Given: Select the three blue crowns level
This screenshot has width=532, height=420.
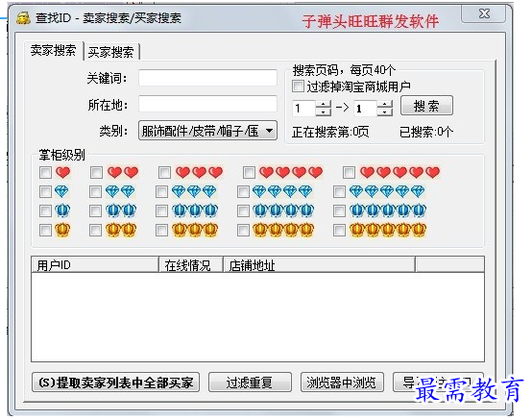Looking at the screenshot, I should click(x=161, y=210).
